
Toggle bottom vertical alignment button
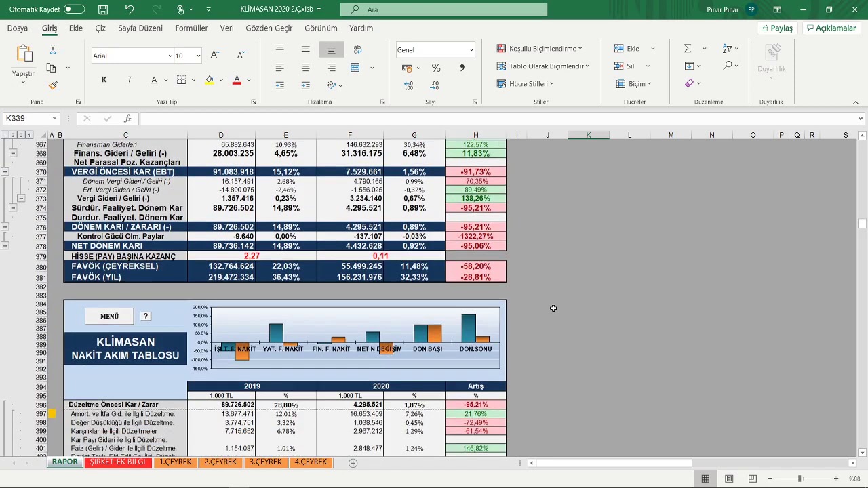click(331, 49)
